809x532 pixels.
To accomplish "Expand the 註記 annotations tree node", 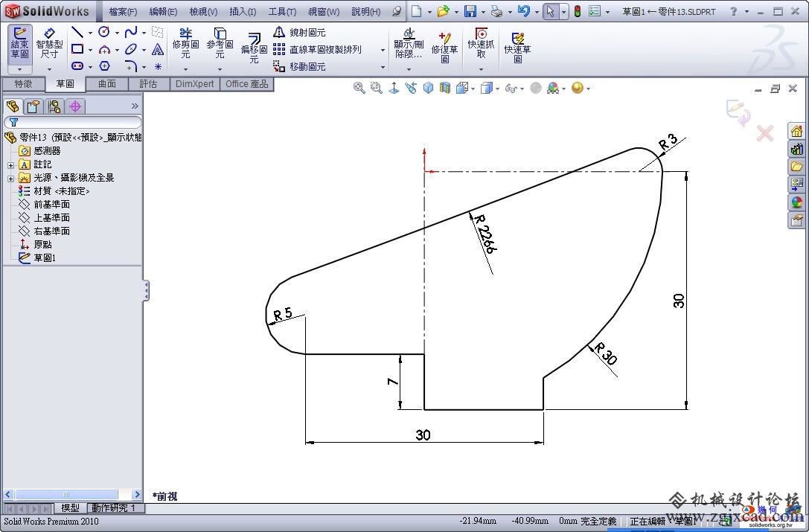I will (10, 165).
